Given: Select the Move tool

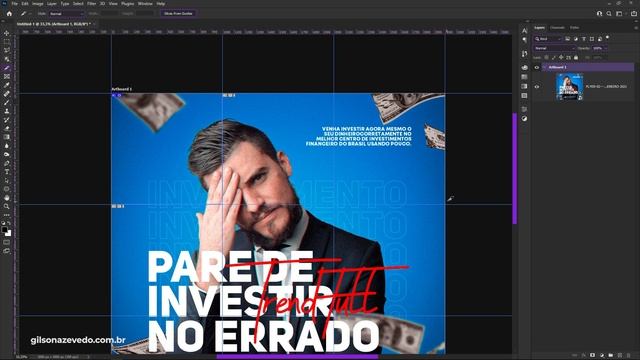Looking at the screenshot, I should pos(7,33).
